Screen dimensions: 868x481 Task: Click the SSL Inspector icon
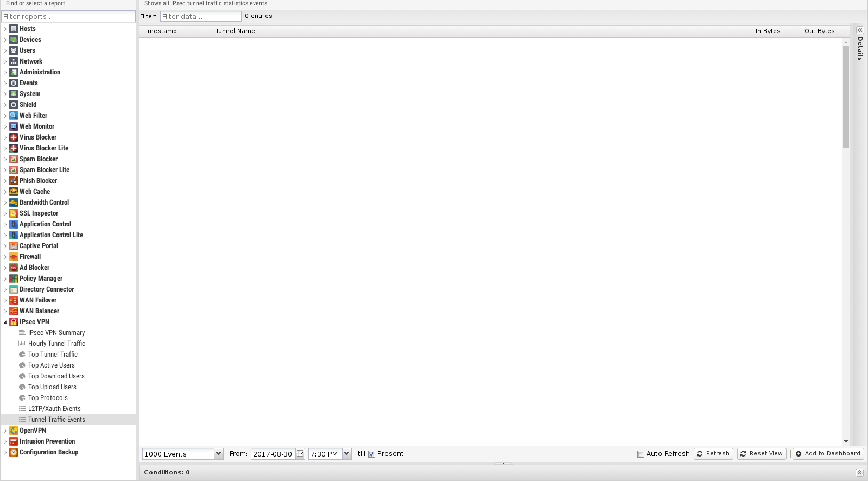click(14, 213)
